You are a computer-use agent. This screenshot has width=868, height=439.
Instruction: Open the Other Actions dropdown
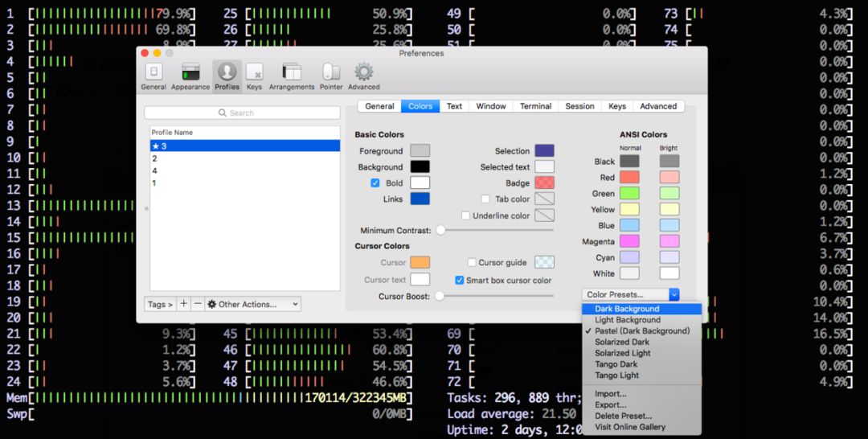tap(253, 304)
